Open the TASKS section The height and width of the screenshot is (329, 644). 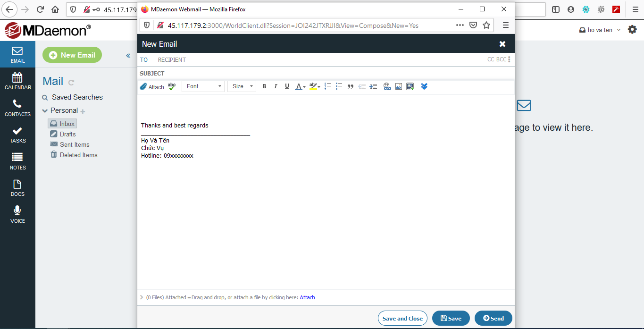click(17, 135)
